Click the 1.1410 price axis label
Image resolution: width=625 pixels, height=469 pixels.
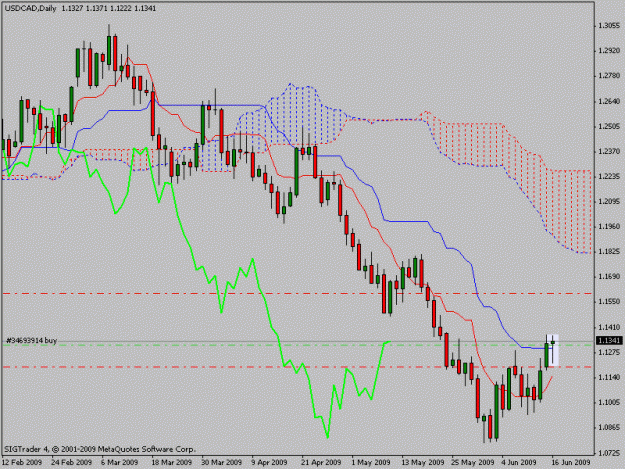(609, 327)
